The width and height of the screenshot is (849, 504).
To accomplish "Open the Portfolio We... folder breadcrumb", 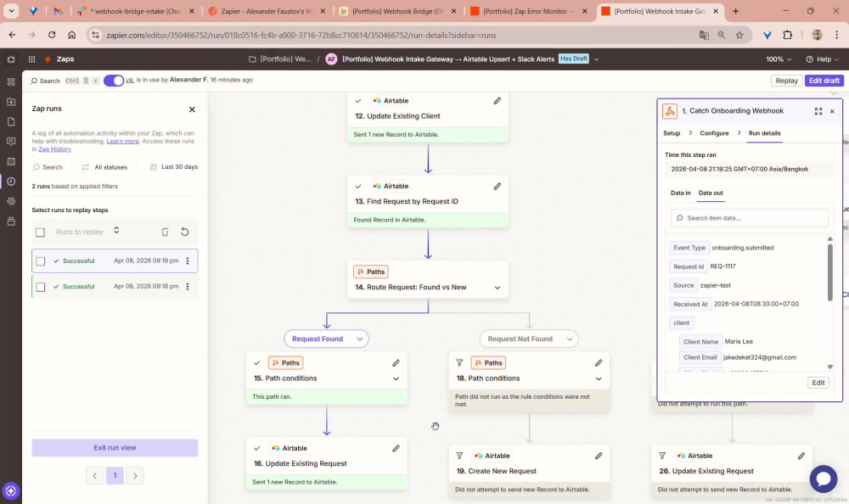I will [x=280, y=59].
